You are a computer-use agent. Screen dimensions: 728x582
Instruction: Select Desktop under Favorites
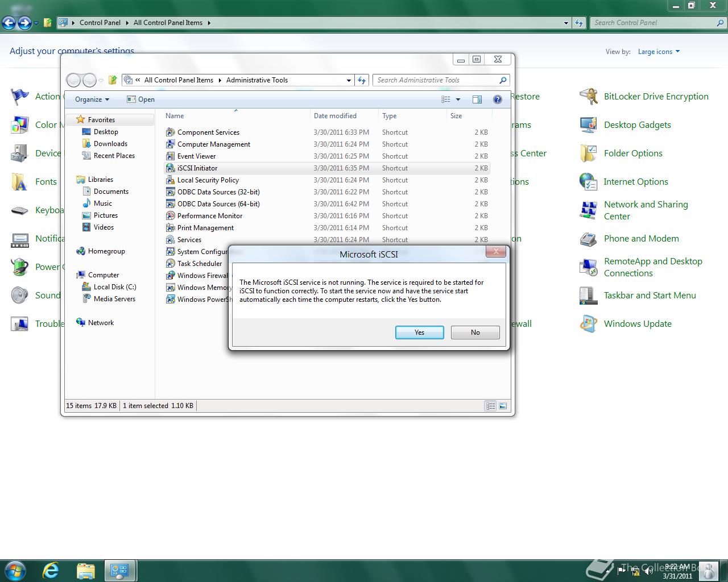click(106, 132)
